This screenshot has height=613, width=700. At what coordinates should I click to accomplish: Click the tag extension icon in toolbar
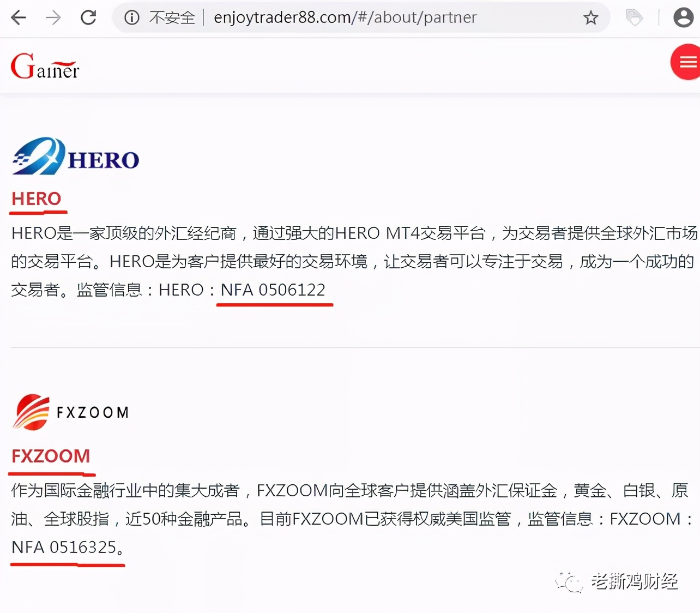pos(634,17)
